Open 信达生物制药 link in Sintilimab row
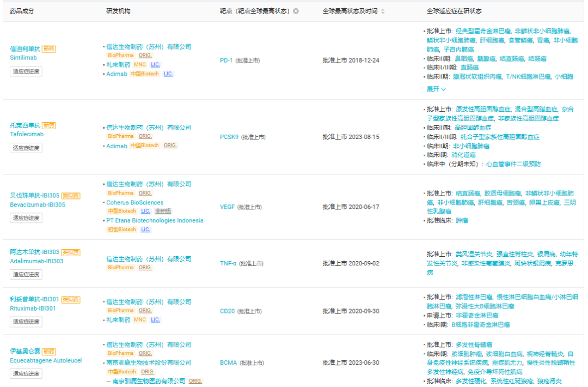This screenshot has width=588, height=387. 149,47
